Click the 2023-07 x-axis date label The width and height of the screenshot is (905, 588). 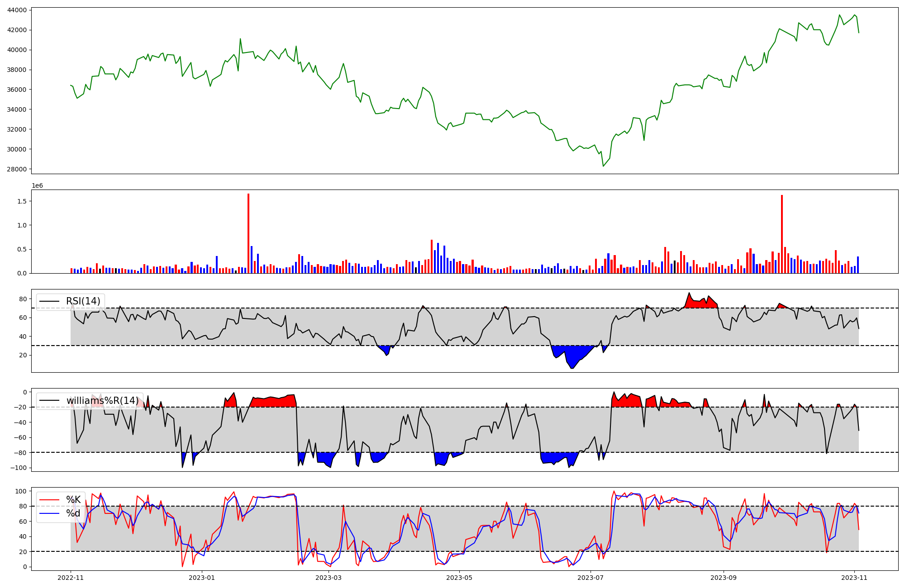[x=591, y=578]
